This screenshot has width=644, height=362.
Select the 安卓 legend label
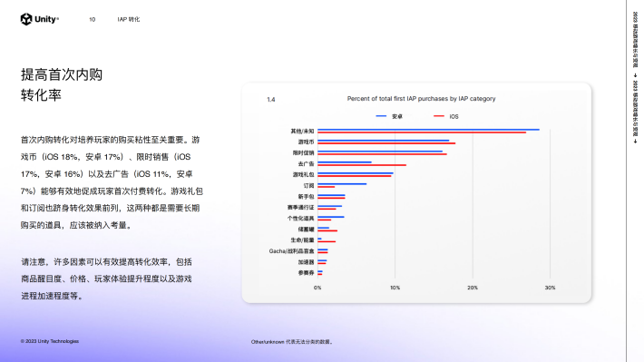click(397, 117)
